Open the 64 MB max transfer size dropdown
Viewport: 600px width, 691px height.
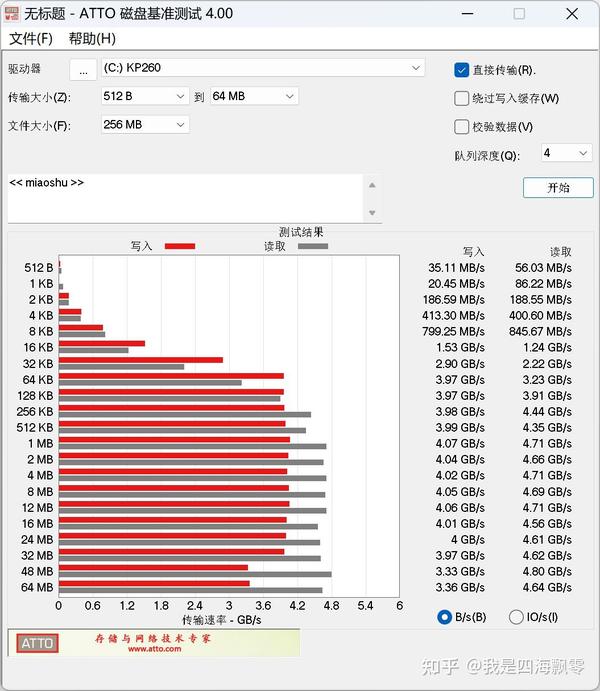(x=254, y=96)
